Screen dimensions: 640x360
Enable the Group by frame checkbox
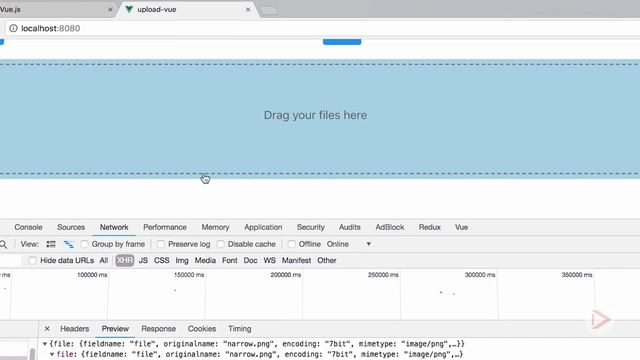pyautogui.click(x=84, y=244)
